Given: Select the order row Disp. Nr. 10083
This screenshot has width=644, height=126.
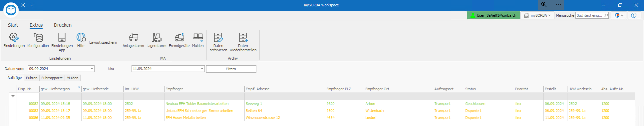Looking at the screenshot, I should point(326,111).
